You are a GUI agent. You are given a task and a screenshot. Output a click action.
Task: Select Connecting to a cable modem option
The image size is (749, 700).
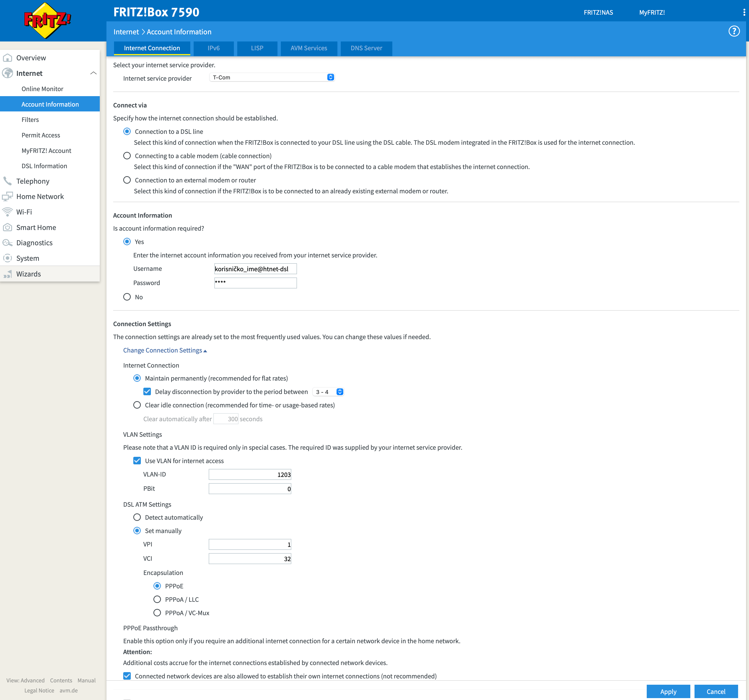pos(127,156)
